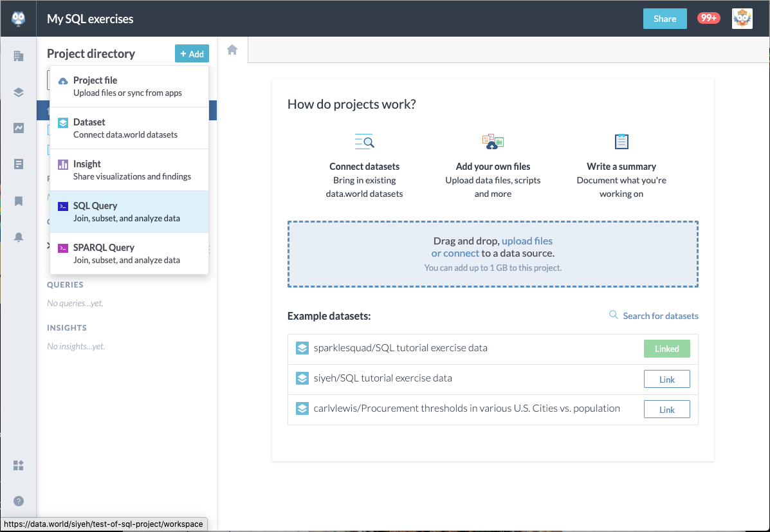Open the notifications bell icon in sidebar

19,237
